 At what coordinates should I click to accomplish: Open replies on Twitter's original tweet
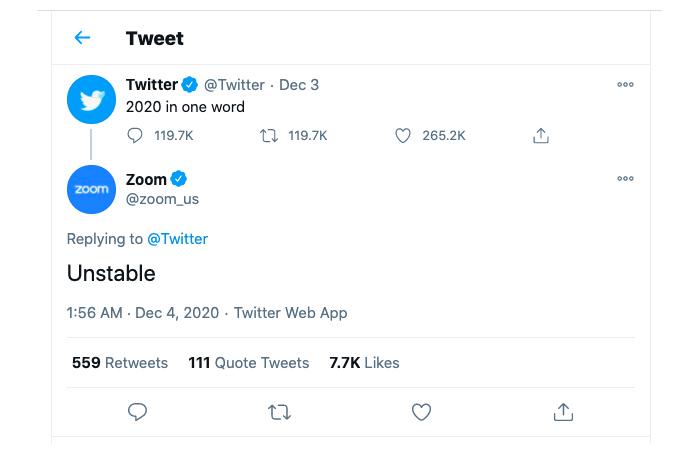tap(135, 135)
